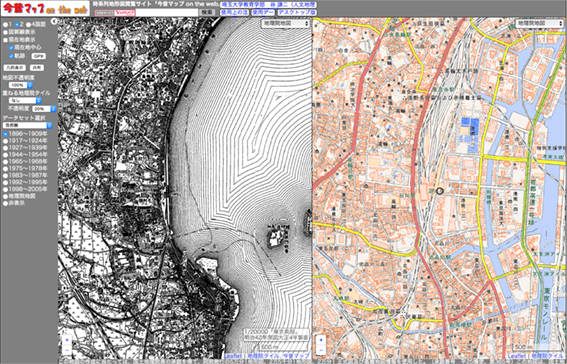Enable the 現在地表示 checkbox
This screenshot has width=567, height=364.
pos(5,40)
